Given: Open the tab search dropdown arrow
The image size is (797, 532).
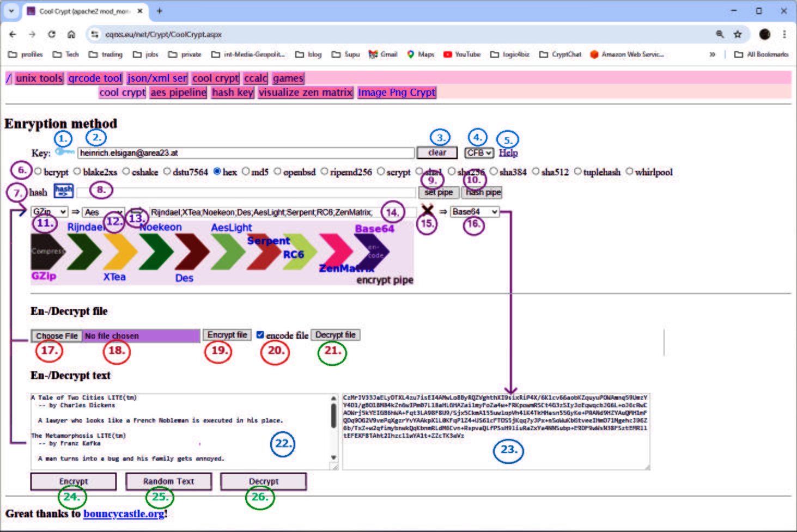Looking at the screenshot, I should tap(11, 11).
